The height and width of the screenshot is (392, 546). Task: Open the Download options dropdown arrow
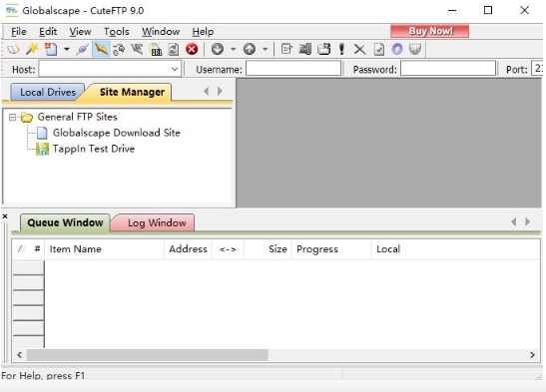(x=233, y=50)
